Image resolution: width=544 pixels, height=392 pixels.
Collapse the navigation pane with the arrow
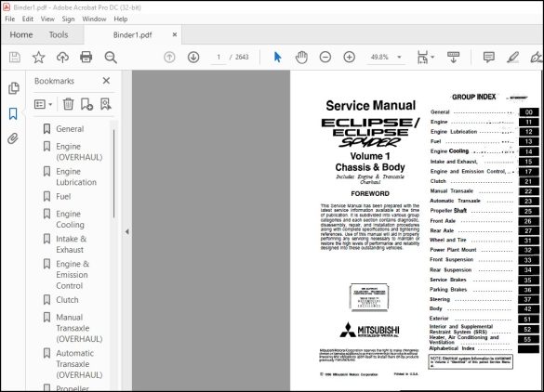coord(127,231)
